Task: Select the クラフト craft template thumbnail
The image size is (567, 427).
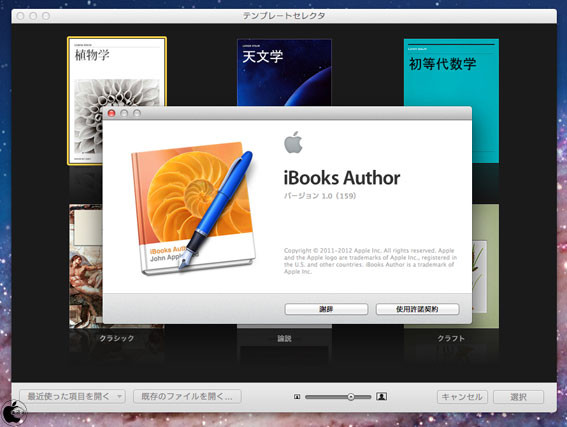Action: [x=485, y=266]
